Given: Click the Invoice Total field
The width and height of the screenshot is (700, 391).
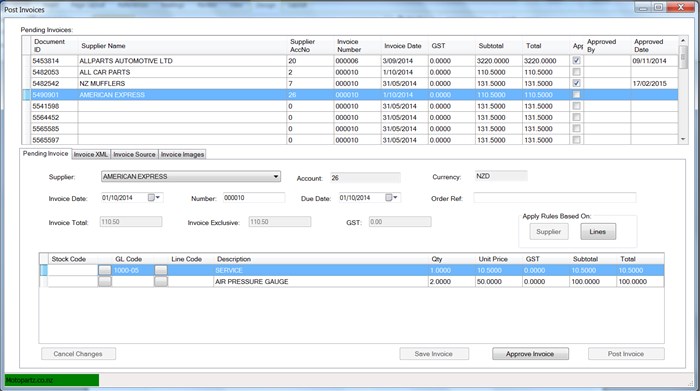Looking at the screenshot, I should [130, 222].
